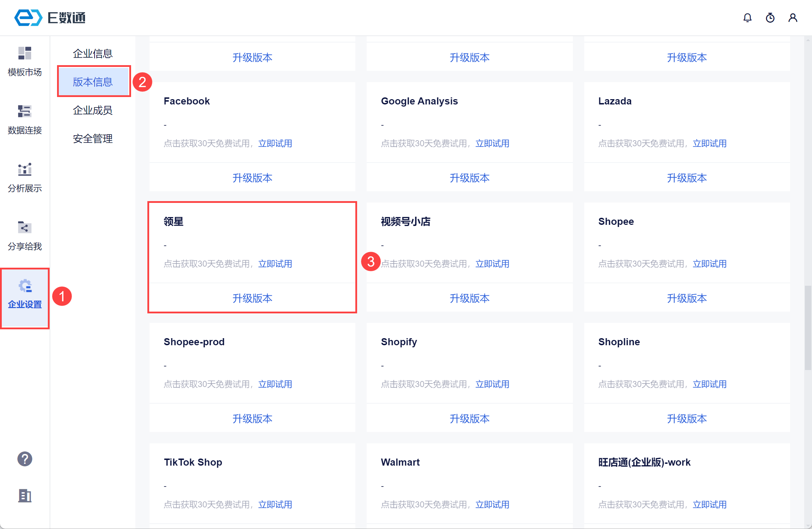This screenshot has height=529, width=812.
Task: Select 版本信息 menu item
Action: 92,82
